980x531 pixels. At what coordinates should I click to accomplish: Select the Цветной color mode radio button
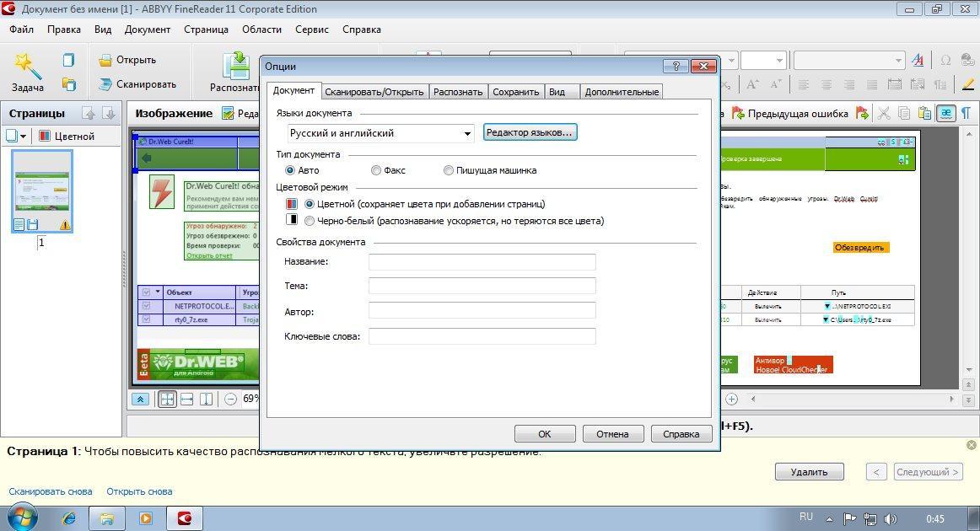tap(310, 204)
